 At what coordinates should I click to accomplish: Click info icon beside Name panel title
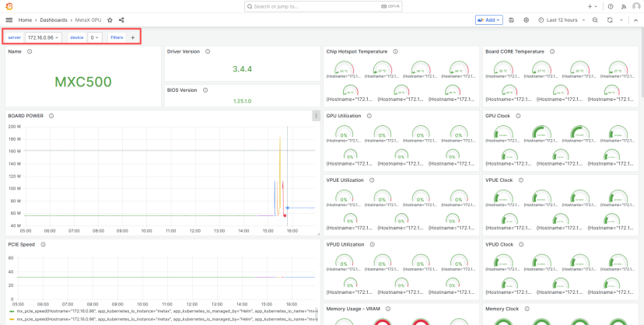pos(29,51)
